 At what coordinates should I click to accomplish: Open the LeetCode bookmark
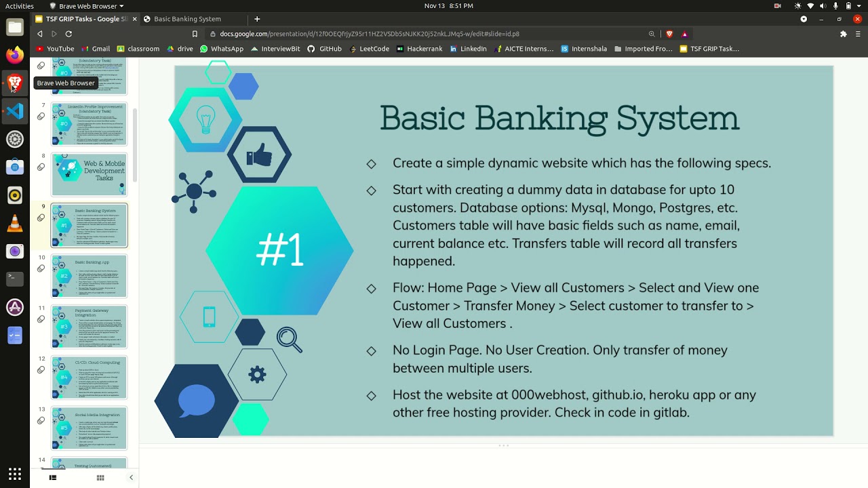tap(369, 49)
